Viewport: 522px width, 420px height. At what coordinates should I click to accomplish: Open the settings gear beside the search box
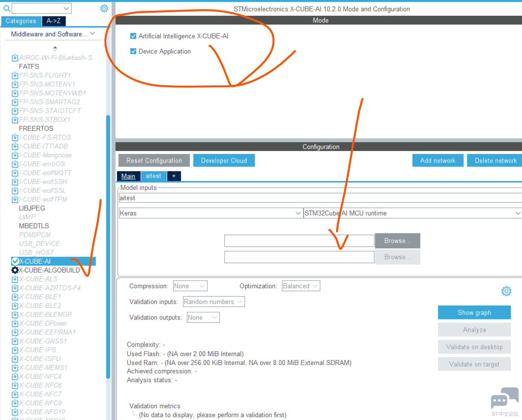(104, 8)
